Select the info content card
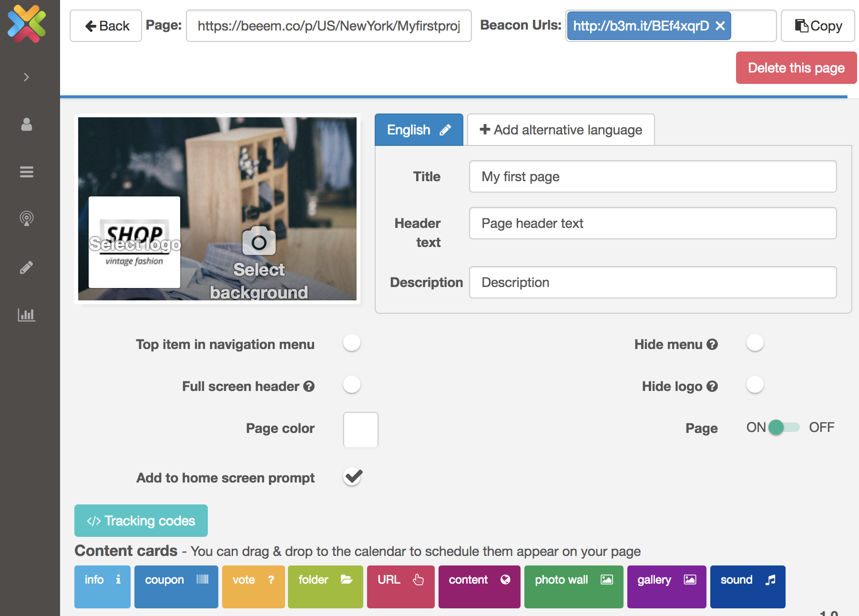 click(102, 586)
